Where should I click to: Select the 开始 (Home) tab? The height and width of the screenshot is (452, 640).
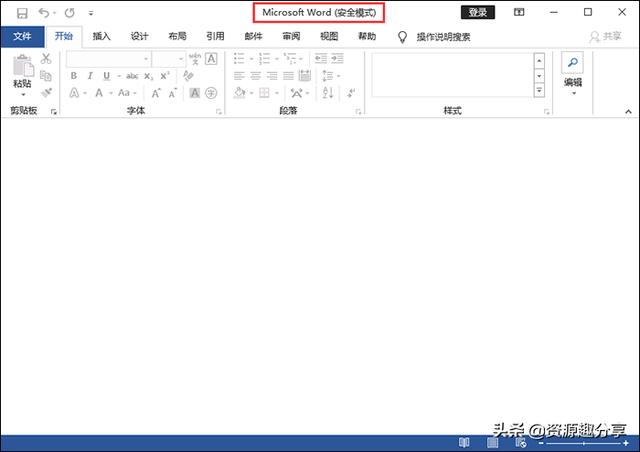tap(64, 36)
